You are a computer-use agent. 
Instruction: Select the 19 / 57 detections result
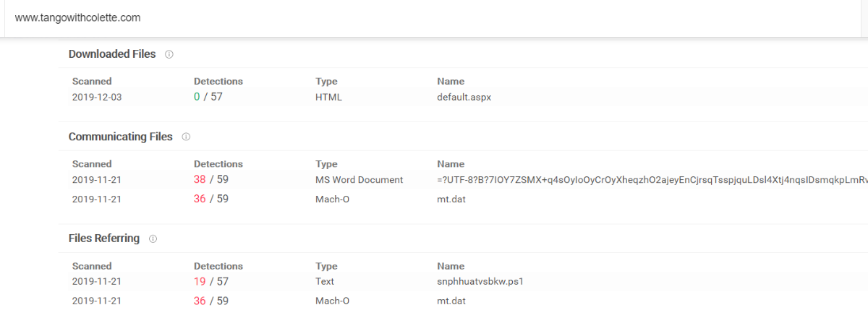coord(210,281)
